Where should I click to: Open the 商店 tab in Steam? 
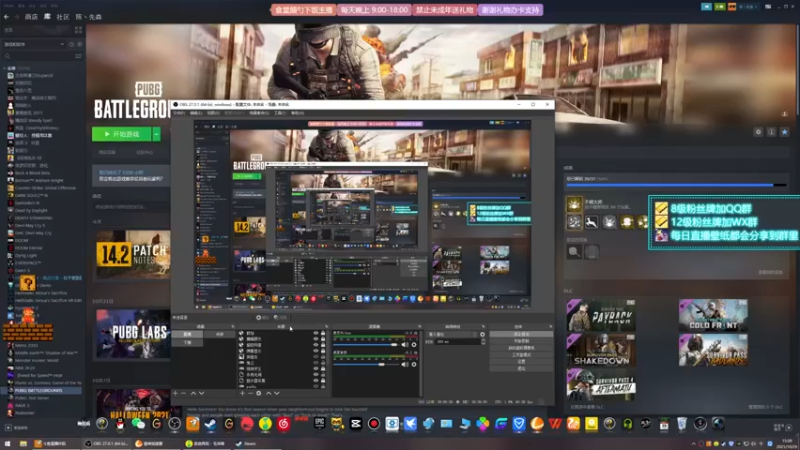pos(31,17)
